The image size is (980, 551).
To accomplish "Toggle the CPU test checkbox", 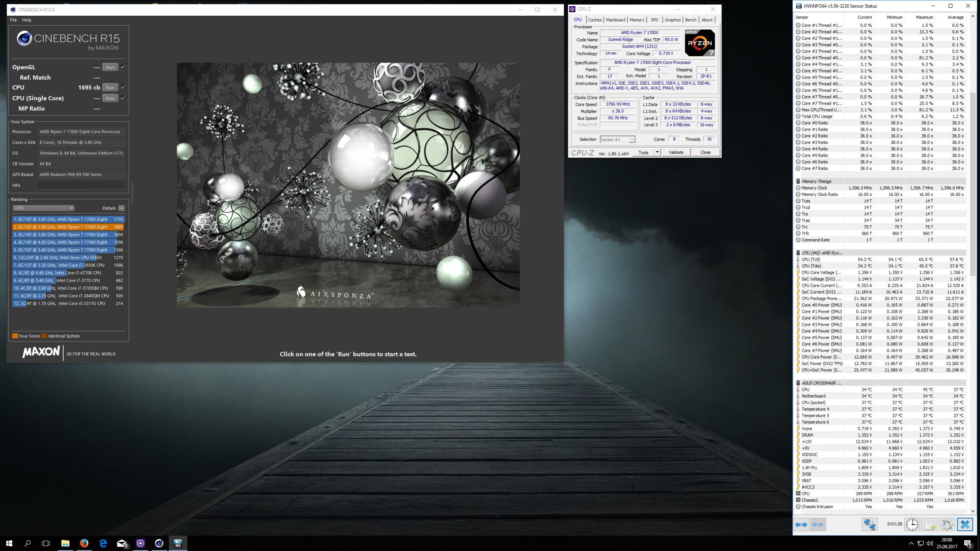I will click(x=123, y=87).
